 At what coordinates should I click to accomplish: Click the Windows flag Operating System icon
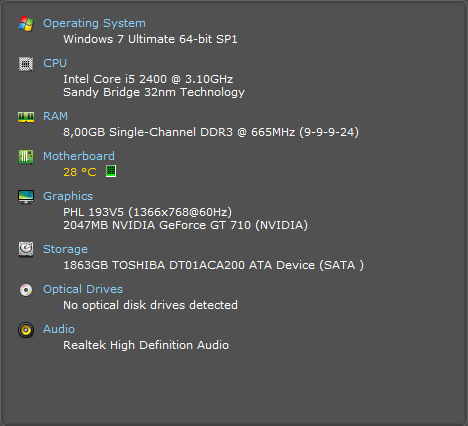[26, 23]
